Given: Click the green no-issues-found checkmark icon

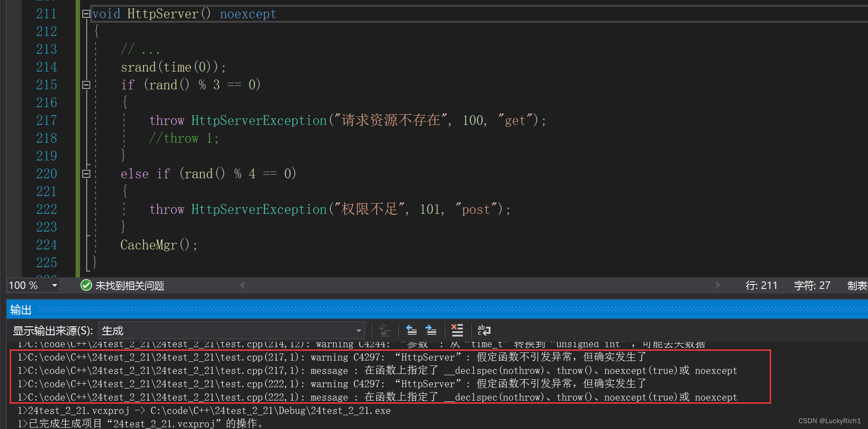Looking at the screenshot, I should tap(86, 285).
